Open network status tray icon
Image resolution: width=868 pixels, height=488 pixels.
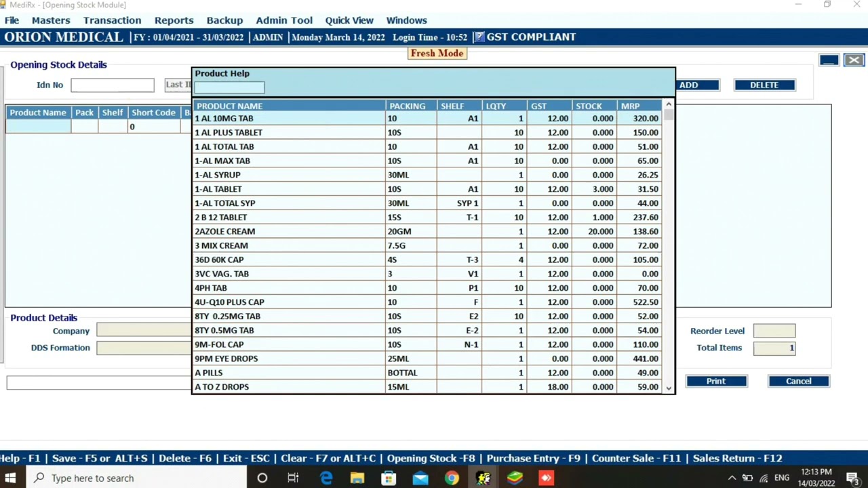click(x=764, y=478)
